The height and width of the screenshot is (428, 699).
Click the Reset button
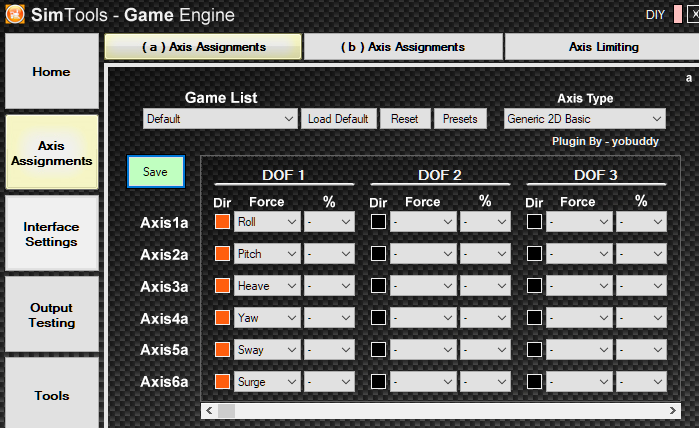pyautogui.click(x=405, y=119)
